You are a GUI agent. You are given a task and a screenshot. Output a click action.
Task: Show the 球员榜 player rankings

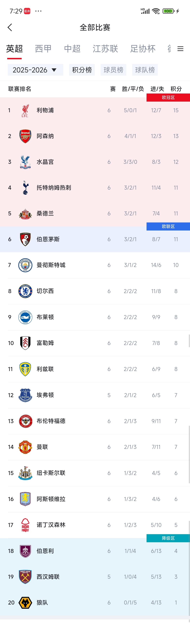pos(113,70)
